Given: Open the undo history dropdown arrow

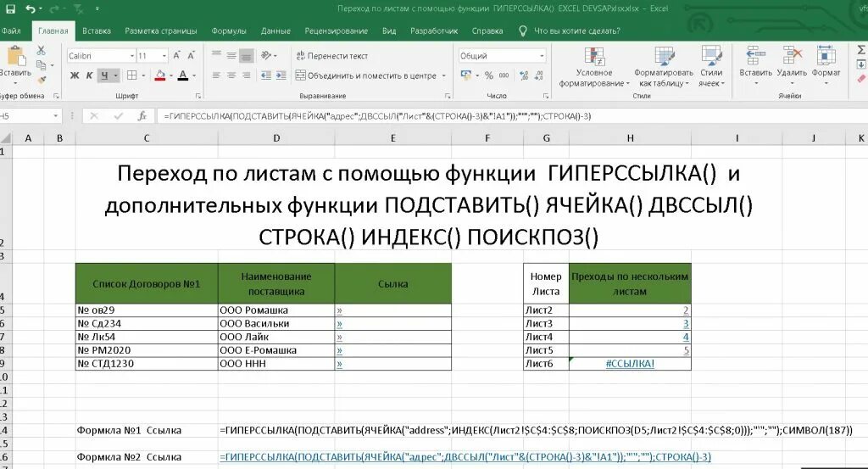Looking at the screenshot, I should [41, 9].
